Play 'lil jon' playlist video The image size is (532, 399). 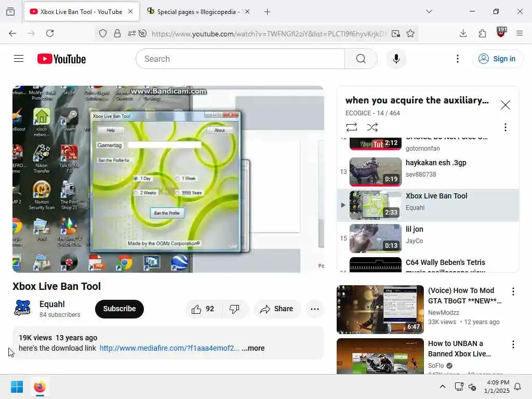coord(428,238)
